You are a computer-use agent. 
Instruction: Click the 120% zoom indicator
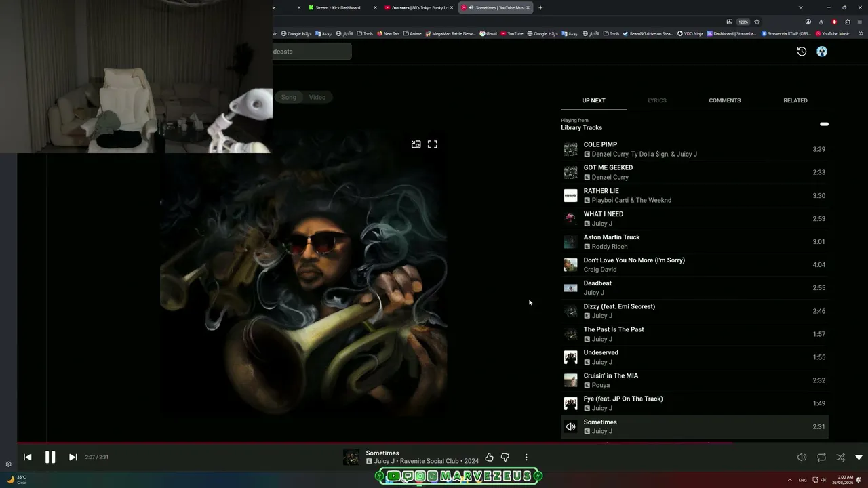click(x=743, y=22)
